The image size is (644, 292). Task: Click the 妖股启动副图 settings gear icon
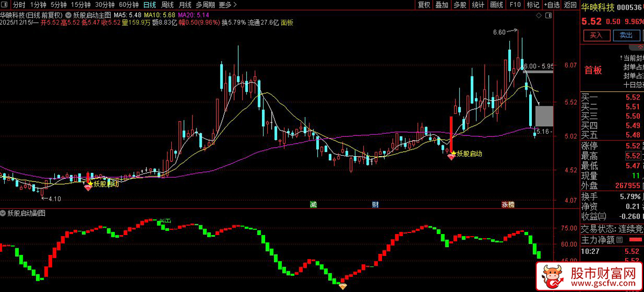4,213
